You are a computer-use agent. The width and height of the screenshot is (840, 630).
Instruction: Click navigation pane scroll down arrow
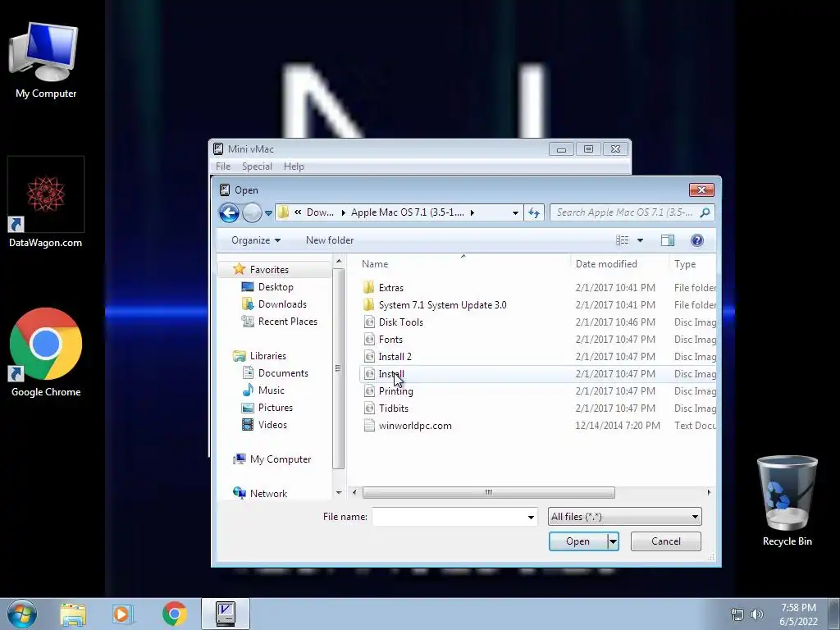(x=339, y=493)
